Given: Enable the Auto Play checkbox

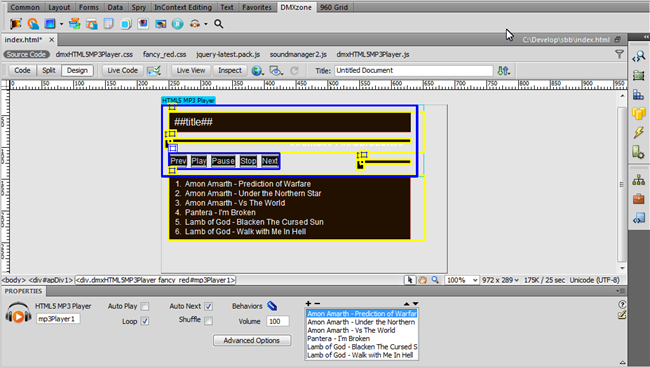Looking at the screenshot, I should click(x=145, y=306).
